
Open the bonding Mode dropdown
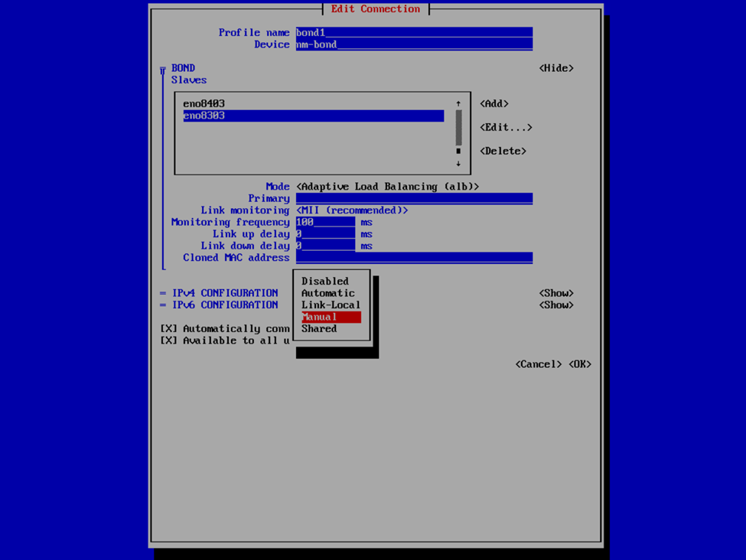(387, 187)
